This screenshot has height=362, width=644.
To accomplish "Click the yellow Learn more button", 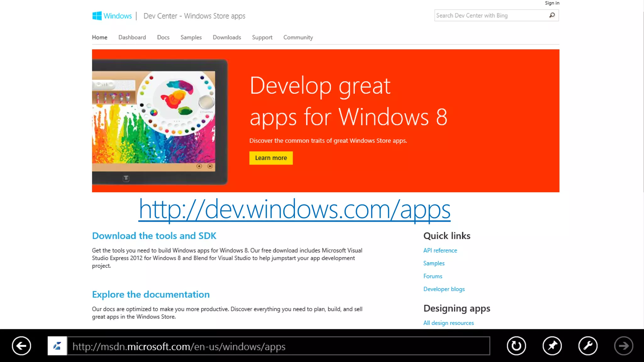I will pos(271,158).
